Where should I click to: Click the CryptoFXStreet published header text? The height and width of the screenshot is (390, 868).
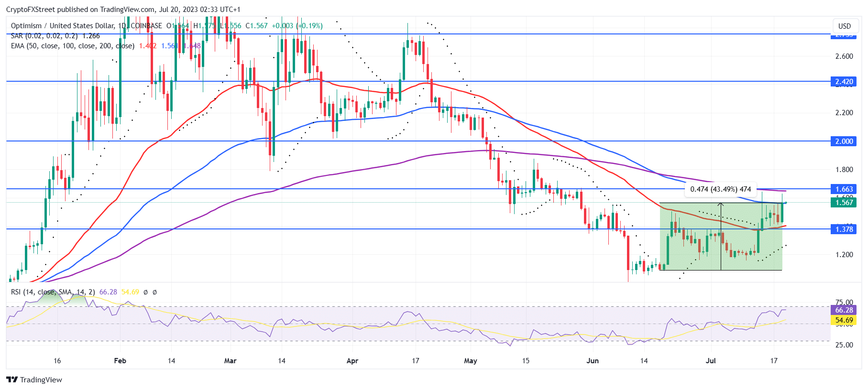[123, 10]
